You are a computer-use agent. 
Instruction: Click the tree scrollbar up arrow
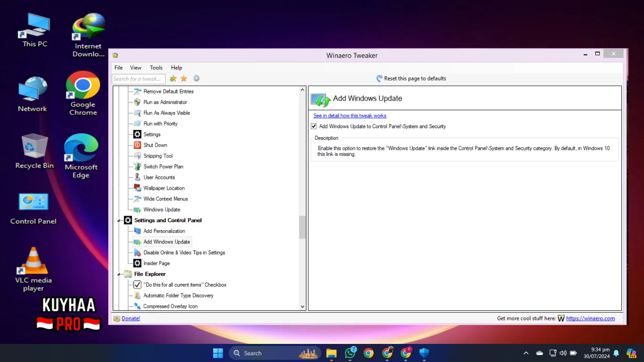pos(302,90)
